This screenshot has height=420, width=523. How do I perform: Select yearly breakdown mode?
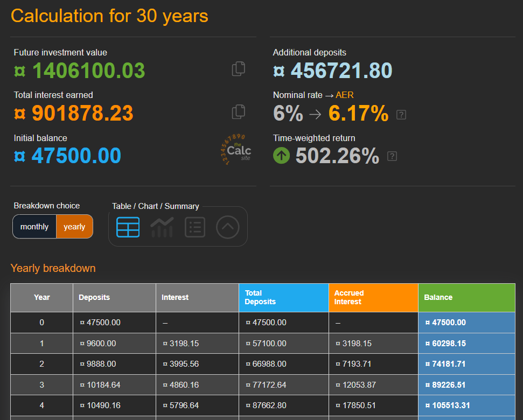click(x=74, y=226)
